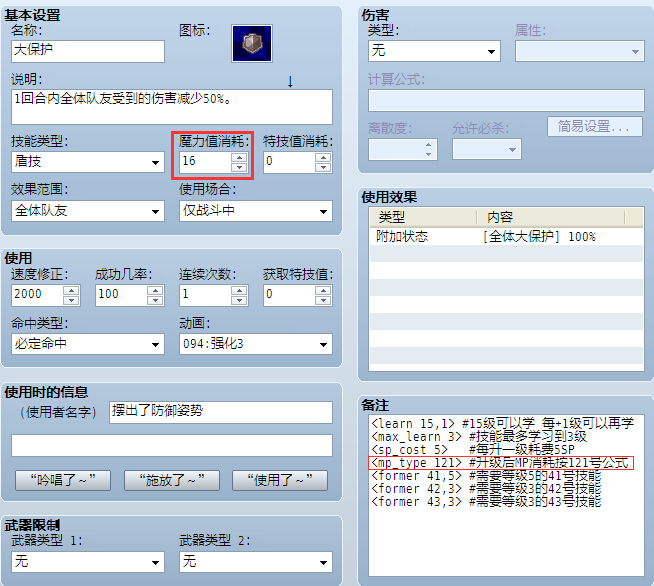Open the 武器类型 2 dropdown

pyautogui.click(x=256, y=562)
